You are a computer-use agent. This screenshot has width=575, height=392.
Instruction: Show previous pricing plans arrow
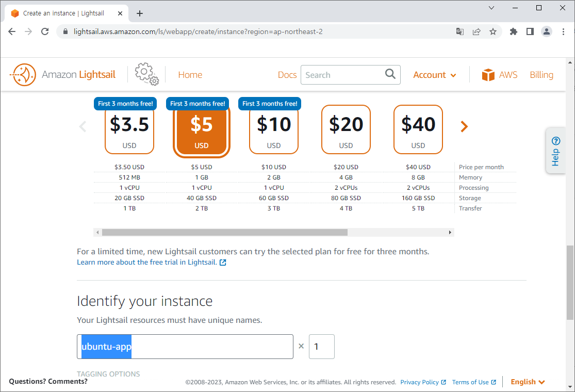tap(83, 126)
